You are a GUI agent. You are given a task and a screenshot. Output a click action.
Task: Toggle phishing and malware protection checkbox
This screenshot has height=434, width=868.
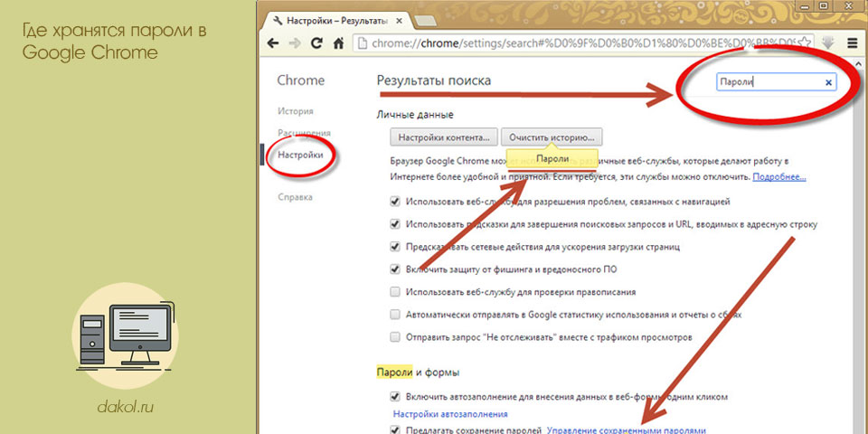(395, 269)
